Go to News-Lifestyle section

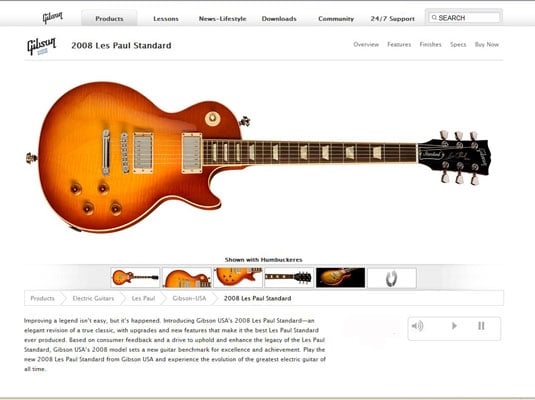click(x=222, y=19)
